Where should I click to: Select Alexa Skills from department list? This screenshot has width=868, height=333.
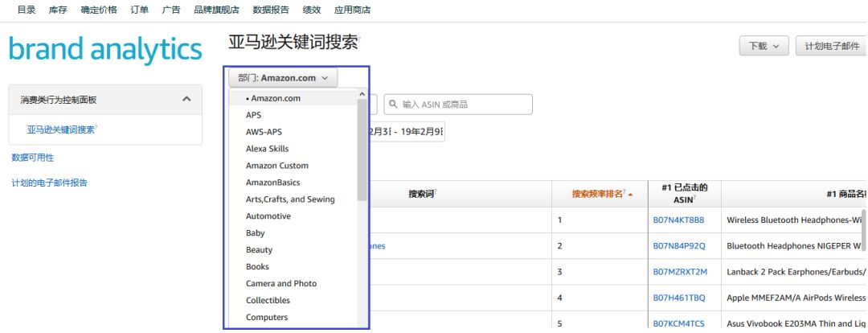point(267,149)
